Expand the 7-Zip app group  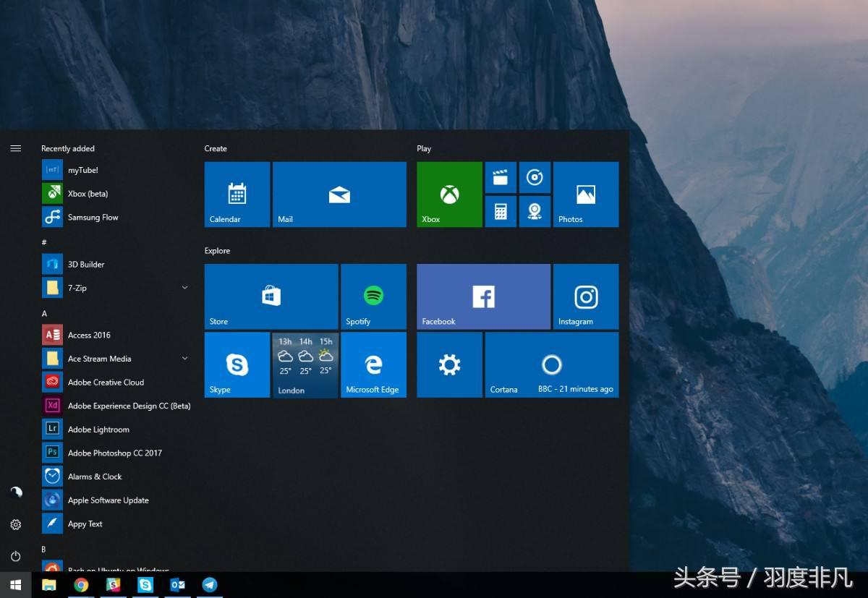tap(184, 287)
